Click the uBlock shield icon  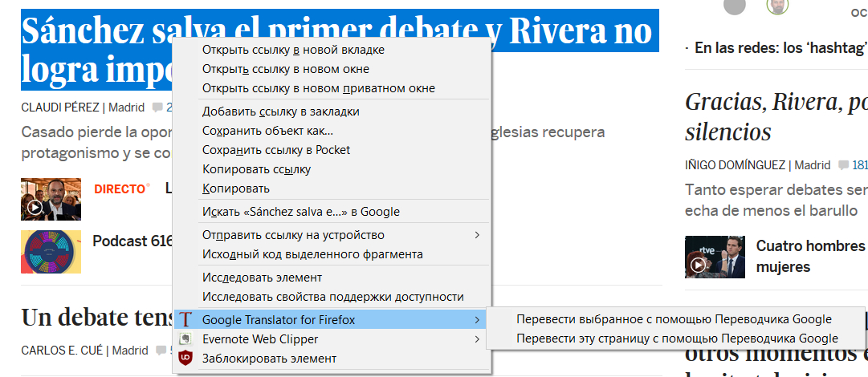185,358
